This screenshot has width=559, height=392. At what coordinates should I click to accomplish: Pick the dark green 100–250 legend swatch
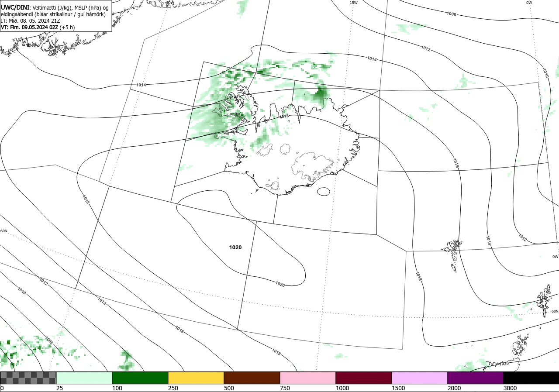140,378
